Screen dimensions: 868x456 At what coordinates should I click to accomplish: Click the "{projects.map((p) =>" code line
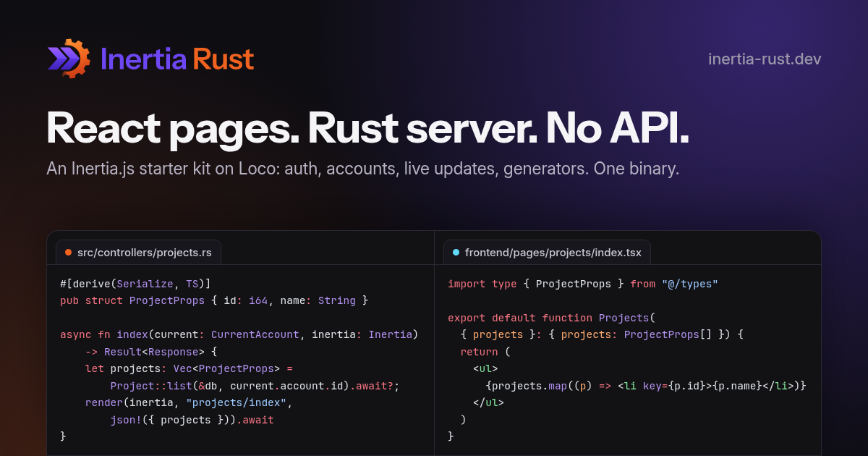coord(646,386)
